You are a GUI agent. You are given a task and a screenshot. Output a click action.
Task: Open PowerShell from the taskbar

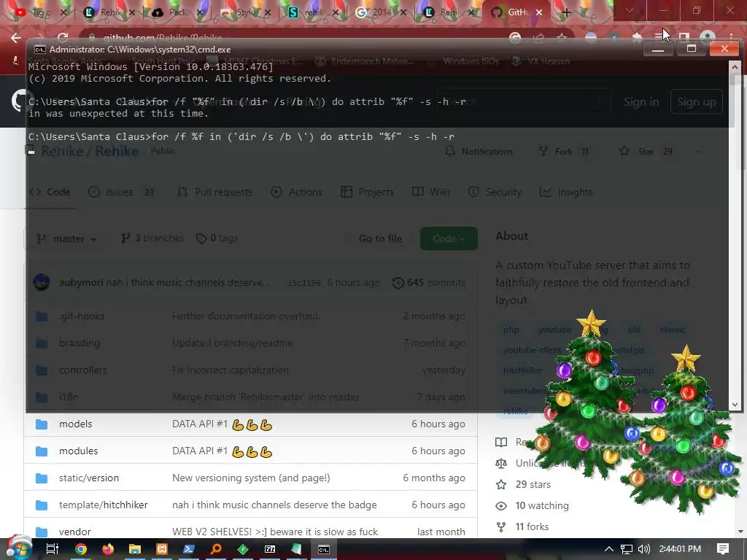pyautogui.click(x=189, y=549)
